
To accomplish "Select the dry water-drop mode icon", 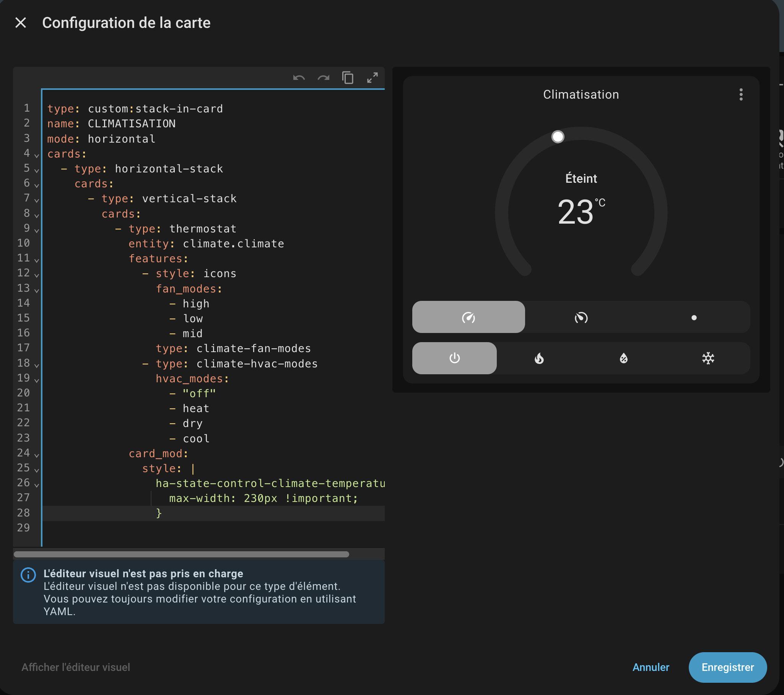I will 623,359.
